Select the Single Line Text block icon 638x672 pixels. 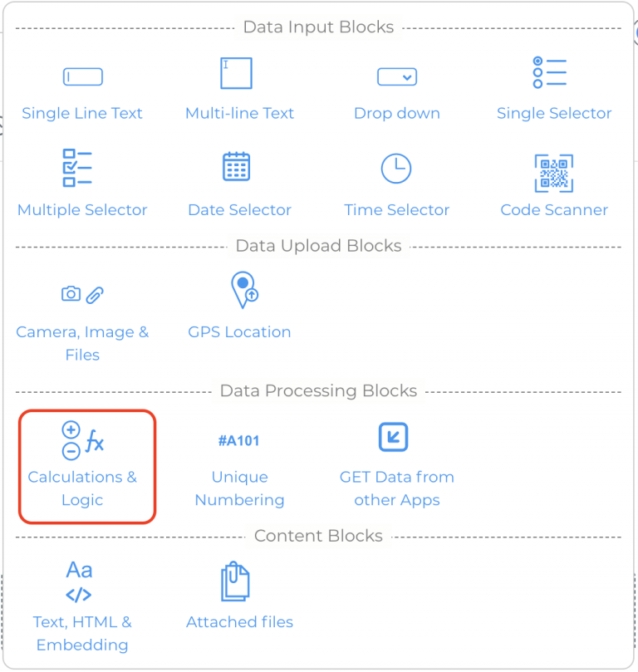83,76
